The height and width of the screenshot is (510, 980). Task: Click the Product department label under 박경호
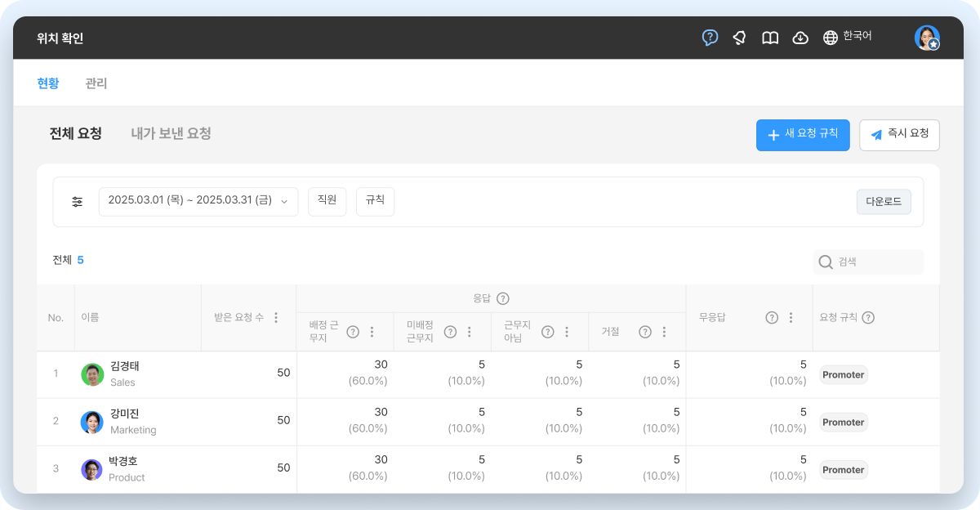point(127,477)
